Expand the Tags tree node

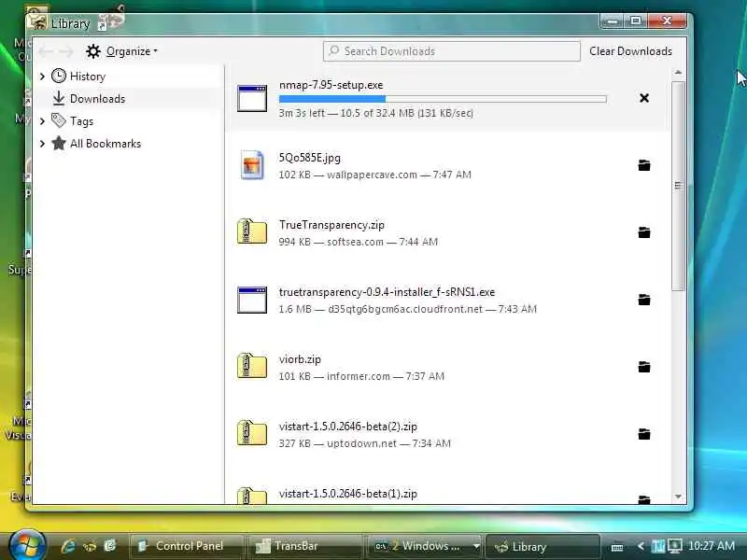click(x=42, y=121)
